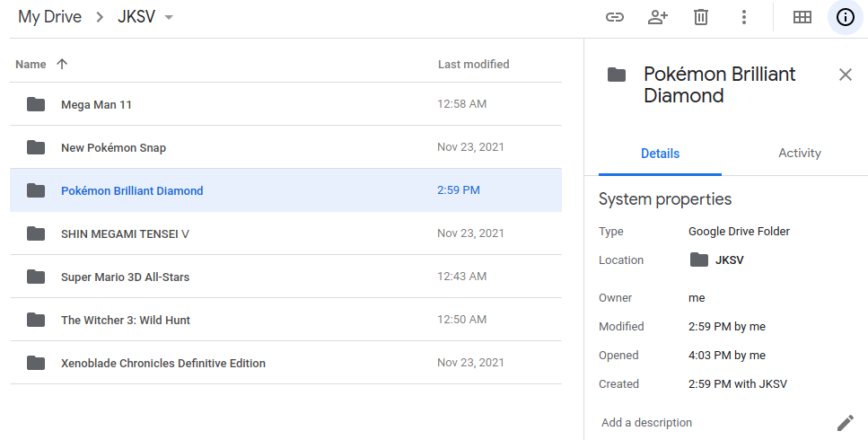The image size is (868, 440).
Task: Select Super Mario 3D All-Stars folder name
Action: click(125, 277)
